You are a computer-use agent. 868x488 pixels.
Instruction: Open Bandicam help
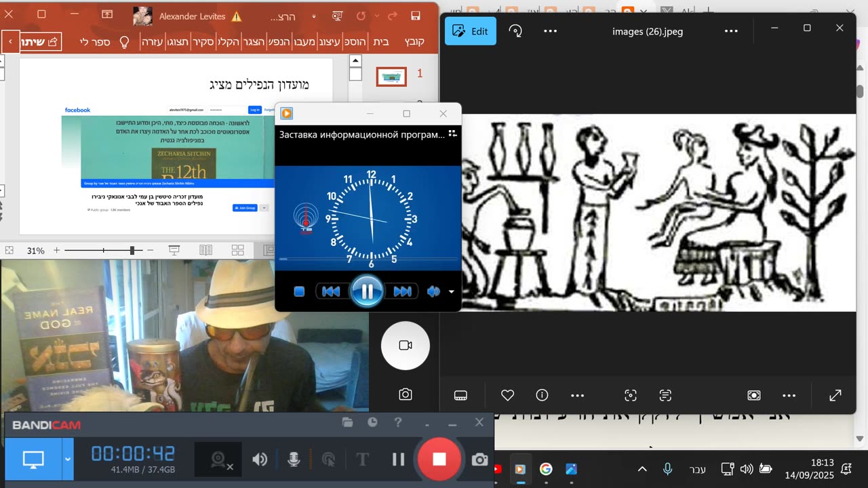398,422
